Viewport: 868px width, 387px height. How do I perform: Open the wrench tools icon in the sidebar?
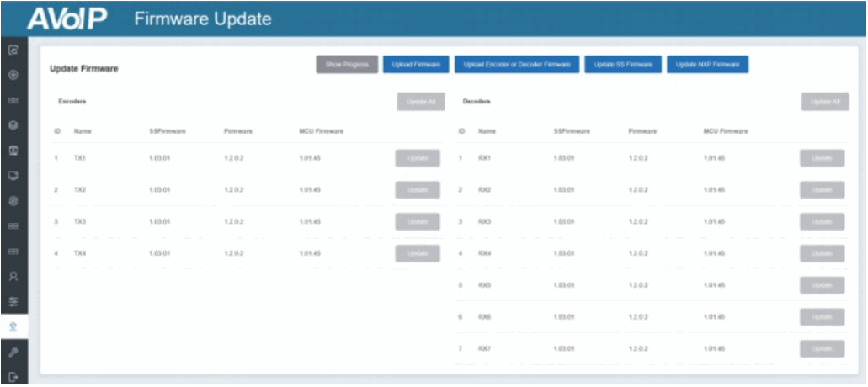(14, 353)
